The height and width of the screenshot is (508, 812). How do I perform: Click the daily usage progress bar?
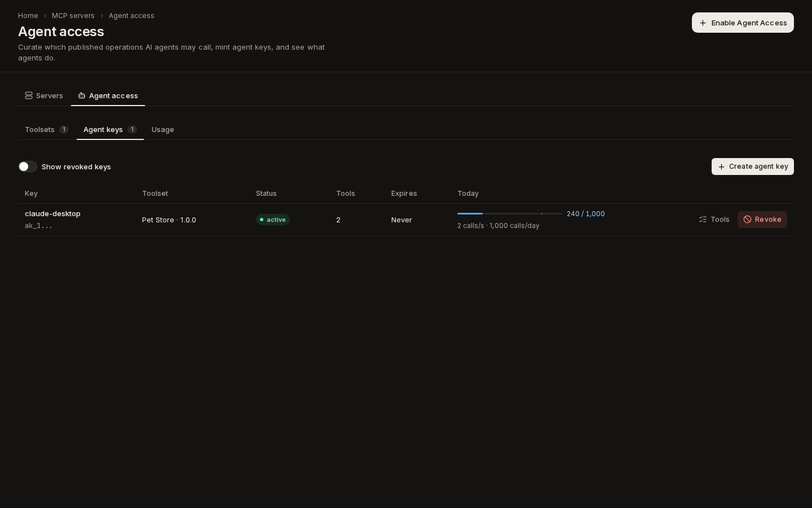point(510,213)
